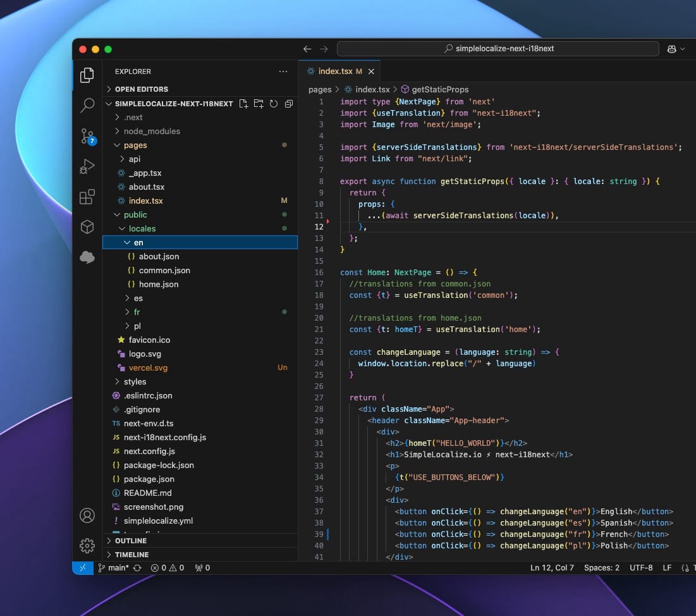Collapse the pages folder

pyautogui.click(x=200, y=145)
